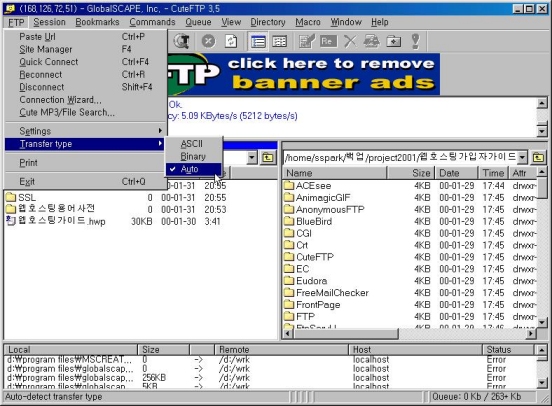Image resolution: width=552 pixels, height=406 pixels.
Task: Open the remote path dropdown arrow
Action: pyautogui.click(x=522, y=157)
